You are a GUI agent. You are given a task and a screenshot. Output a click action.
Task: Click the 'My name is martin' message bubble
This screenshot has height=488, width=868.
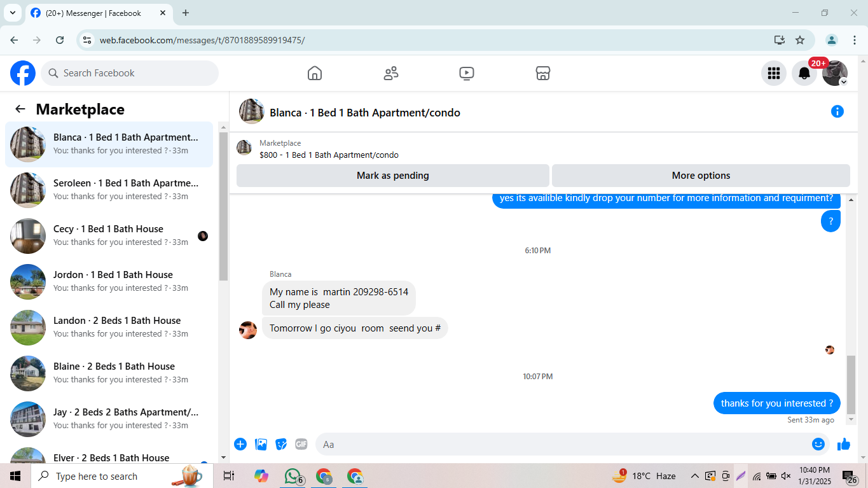pyautogui.click(x=339, y=298)
